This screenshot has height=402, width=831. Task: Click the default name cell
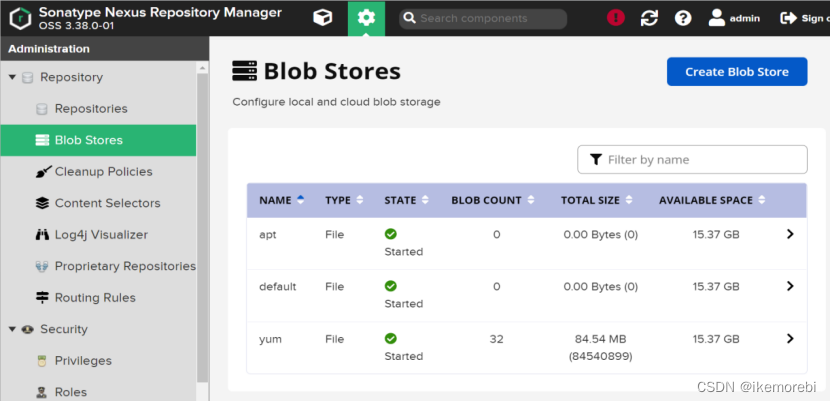(278, 287)
